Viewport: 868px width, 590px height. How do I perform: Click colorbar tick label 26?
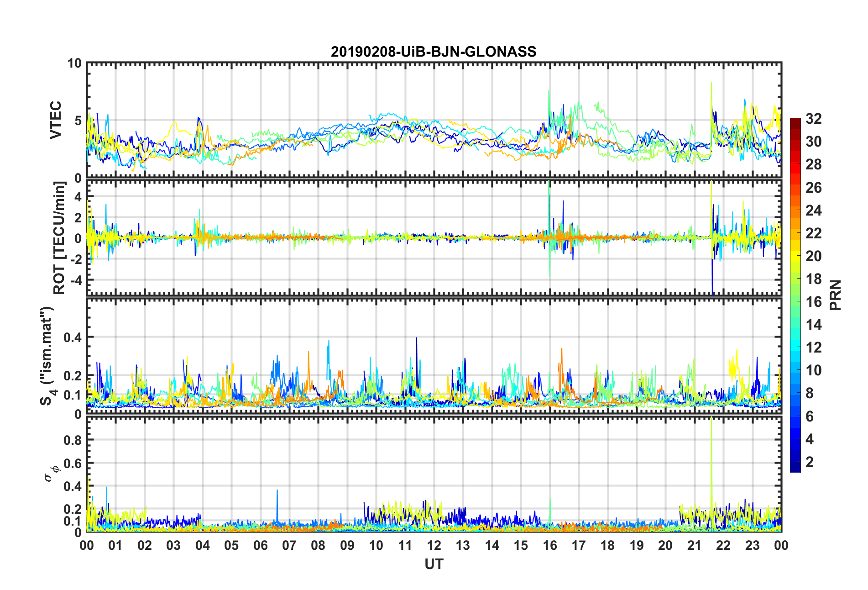[x=813, y=187]
